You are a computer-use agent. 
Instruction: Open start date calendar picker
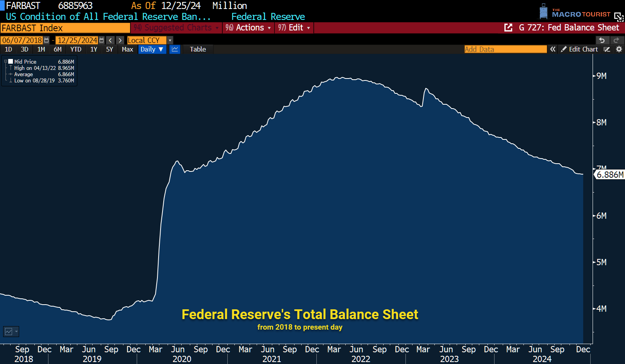tap(46, 40)
